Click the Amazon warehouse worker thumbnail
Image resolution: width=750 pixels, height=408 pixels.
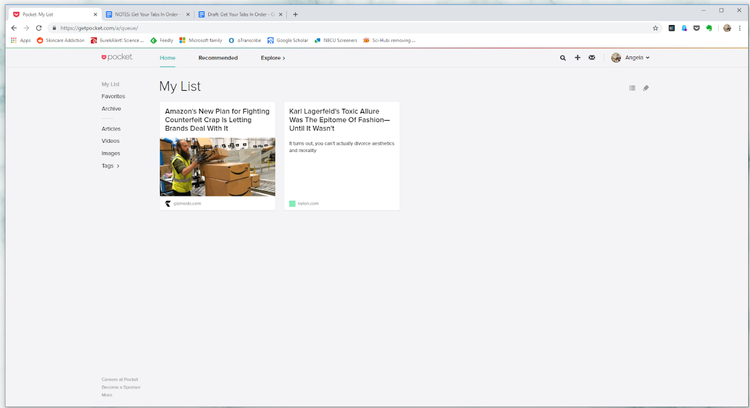[218, 167]
